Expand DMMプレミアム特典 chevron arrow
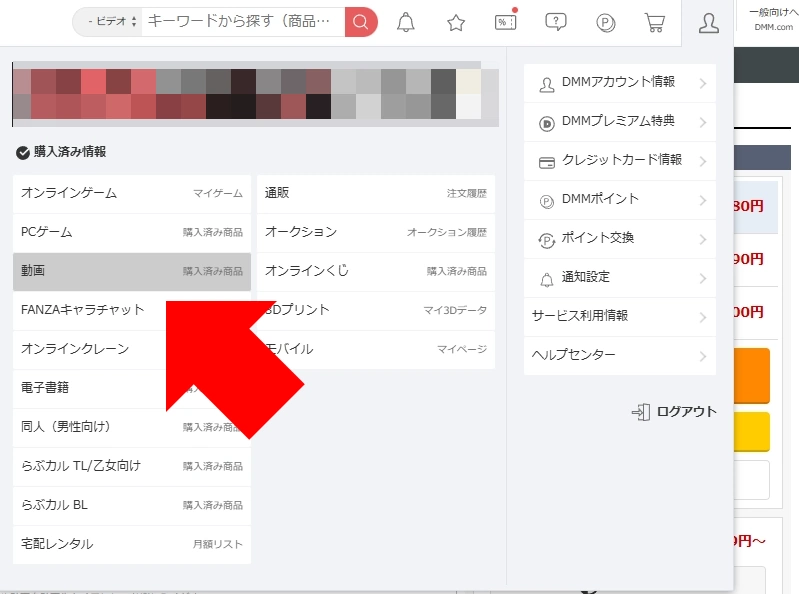This screenshot has width=799, height=594. click(703, 122)
